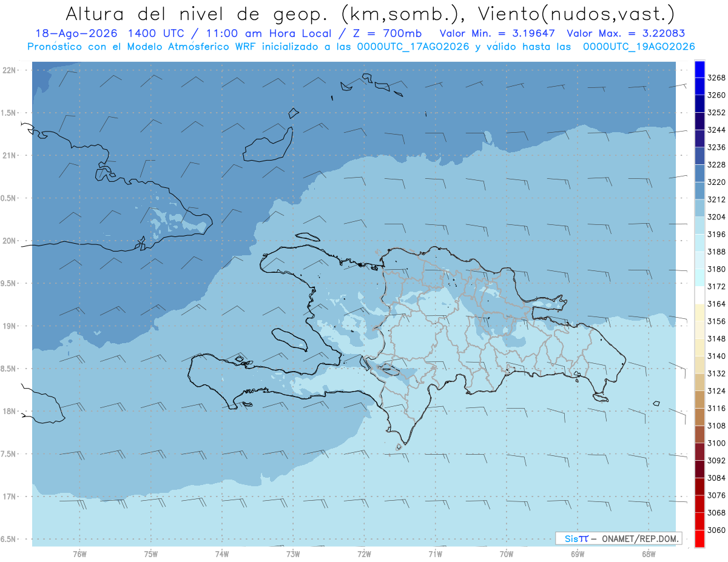Image resolution: width=728 pixels, height=562 pixels.
Task: Click the valid-until stamp '0000UTC_19AGO2026'
Action: pos(638,47)
